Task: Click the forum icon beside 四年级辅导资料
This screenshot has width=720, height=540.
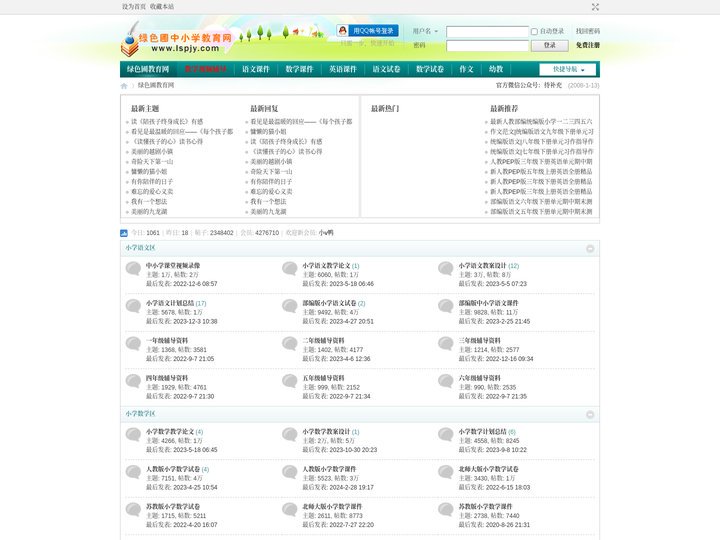Action: coord(133,381)
